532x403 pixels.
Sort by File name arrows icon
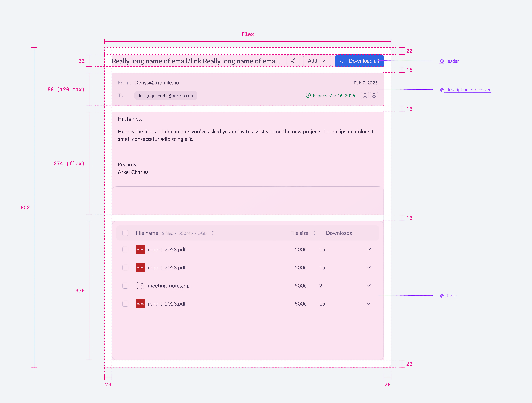point(213,233)
